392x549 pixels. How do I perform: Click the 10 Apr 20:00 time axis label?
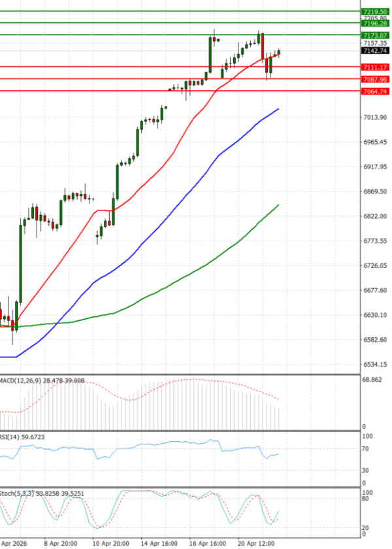(x=109, y=543)
